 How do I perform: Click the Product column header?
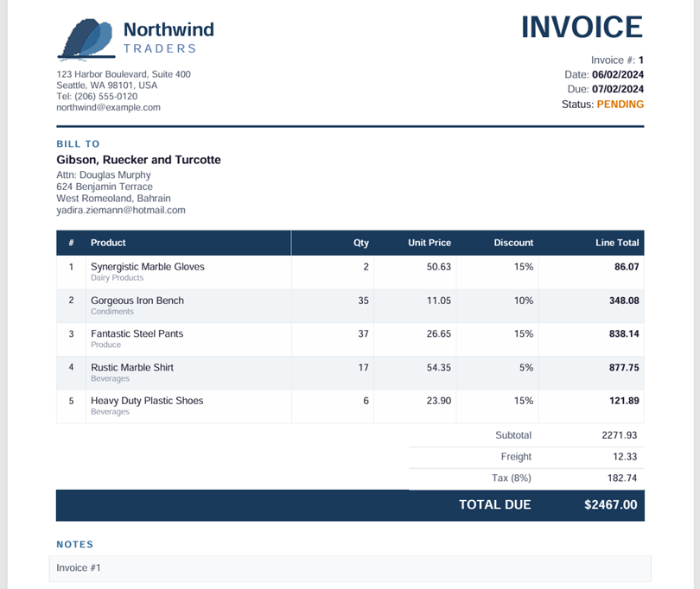[x=108, y=243]
